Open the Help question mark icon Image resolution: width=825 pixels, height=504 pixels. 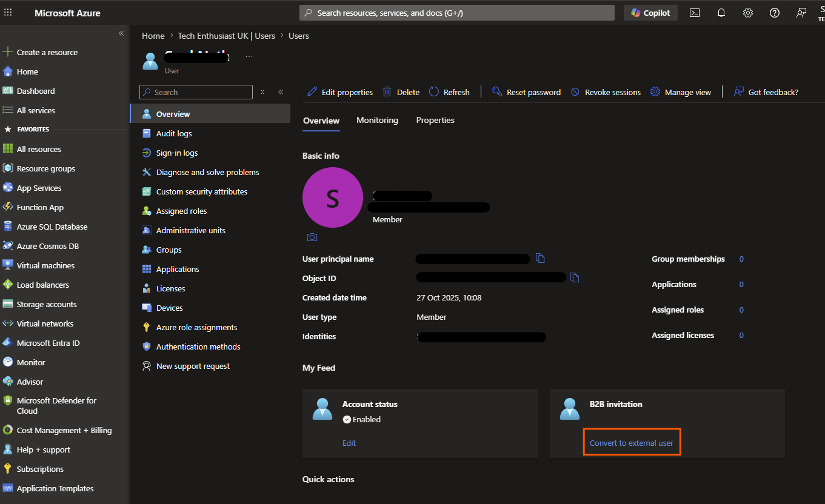[775, 13]
